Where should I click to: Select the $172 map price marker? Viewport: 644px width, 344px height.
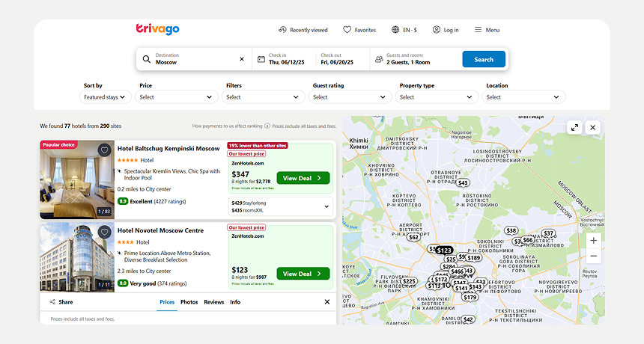coord(441,280)
